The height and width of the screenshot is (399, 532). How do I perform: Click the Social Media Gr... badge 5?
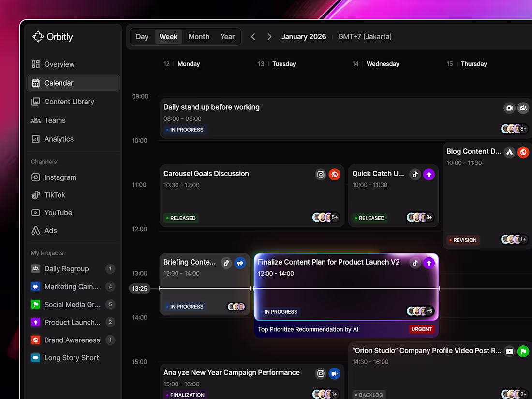[110, 304]
